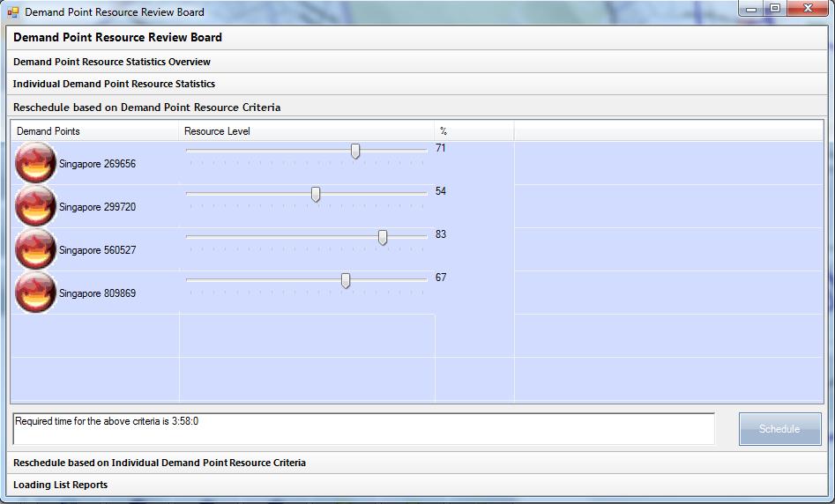The width and height of the screenshot is (835, 504).
Task: Open the Loading List Reports section
Action: 417,485
